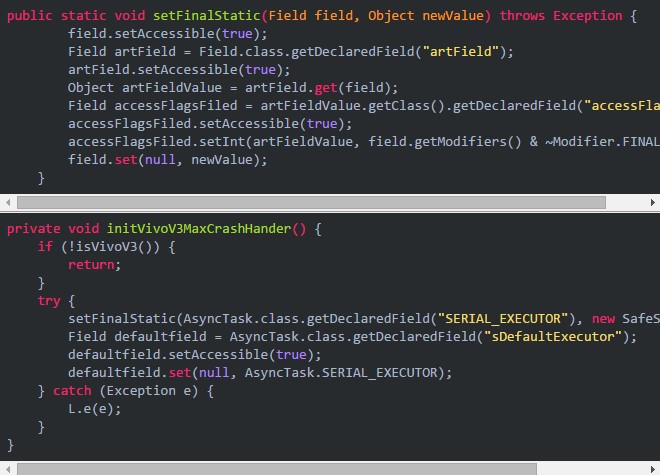Image resolution: width=660 pixels, height=475 pixels.
Task: Click the artField.setAccessible(true); line
Action: pyautogui.click(x=179, y=69)
